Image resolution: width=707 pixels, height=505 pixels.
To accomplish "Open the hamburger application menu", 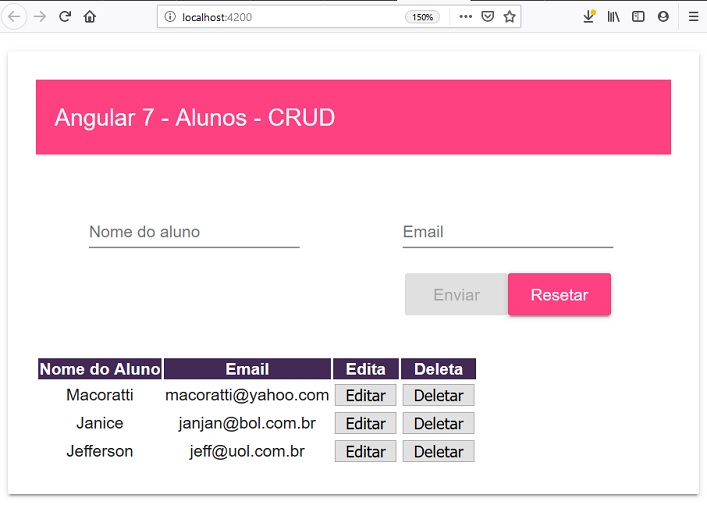I will click(x=693, y=17).
